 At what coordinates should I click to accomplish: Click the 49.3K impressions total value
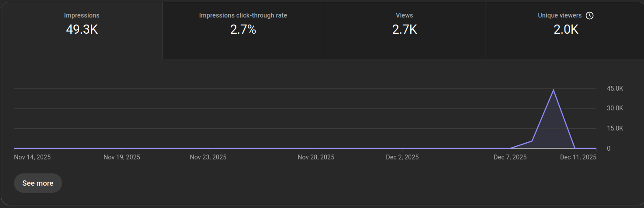pyautogui.click(x=82, y=30)
